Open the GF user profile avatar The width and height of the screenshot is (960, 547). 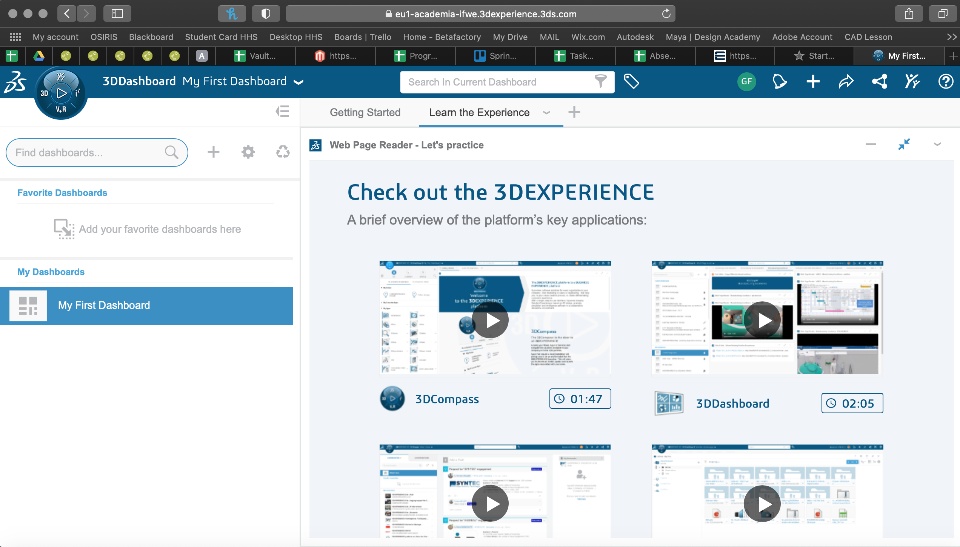746,81
